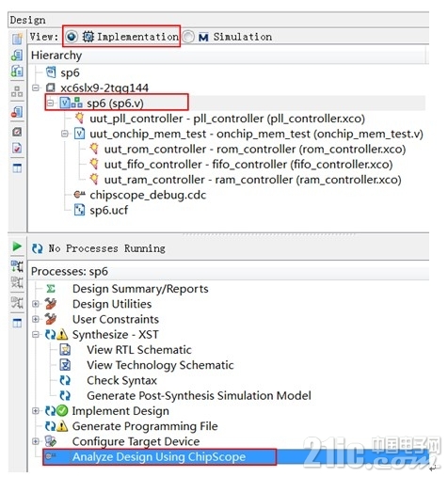
Task: Click the lightbulb core icon of uut_rom_controller
Action: click(x=94, y=149)
